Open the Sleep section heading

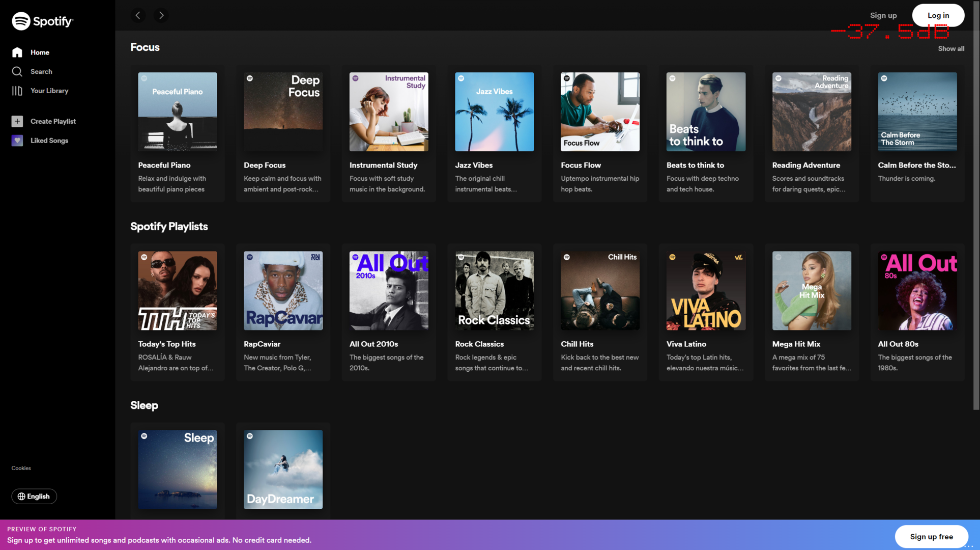tap(144, 405)
